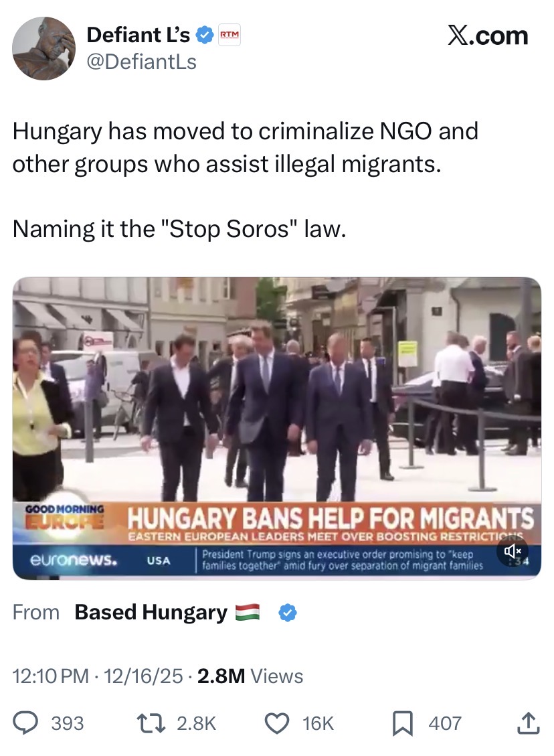View the 2.8M Views analytics

click(x=250, y=676)
